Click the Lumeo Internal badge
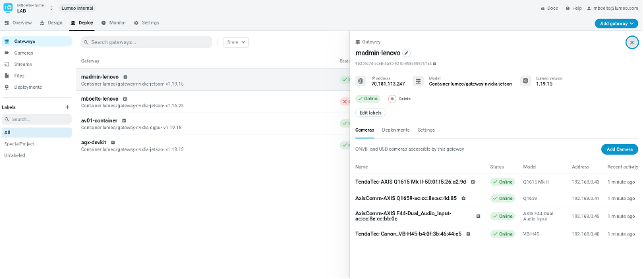The image size is (644, 279). (77, 8)
